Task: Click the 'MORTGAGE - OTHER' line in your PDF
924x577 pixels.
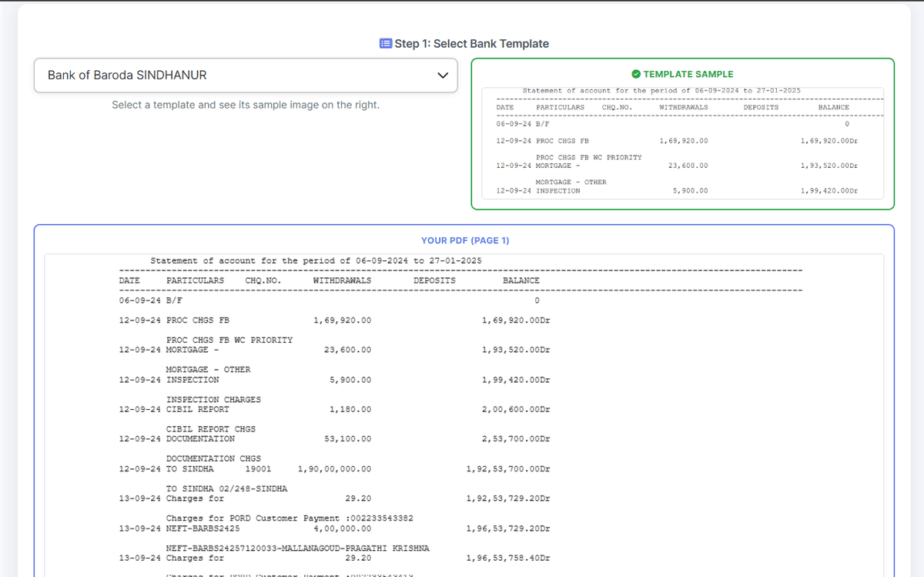Action: [208, 370]
